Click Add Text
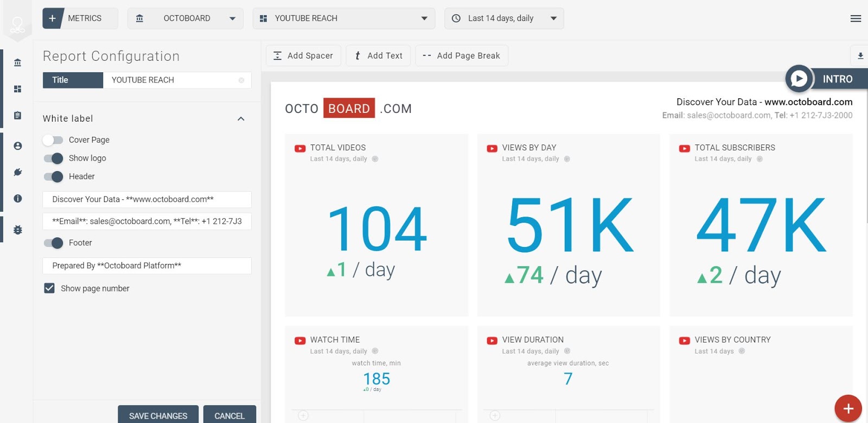The width and height of the screenshot is (868, 423). point(378,55)
